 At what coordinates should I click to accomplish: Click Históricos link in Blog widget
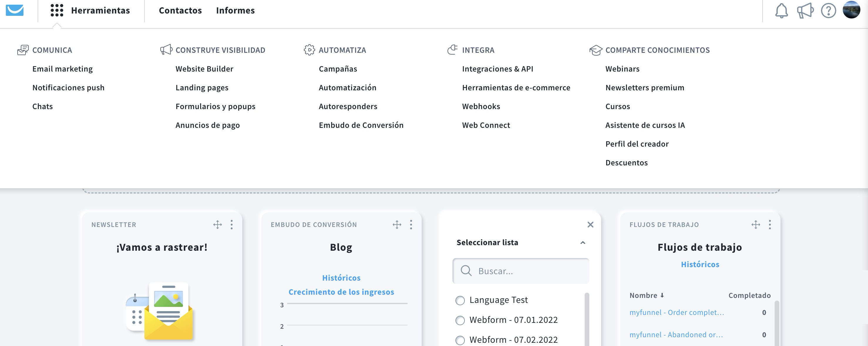pos(341,278)
